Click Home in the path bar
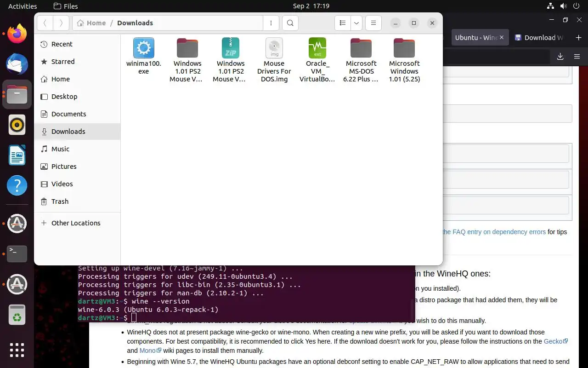Viewport: 588px width, 368px height. (x=91, y=23)
